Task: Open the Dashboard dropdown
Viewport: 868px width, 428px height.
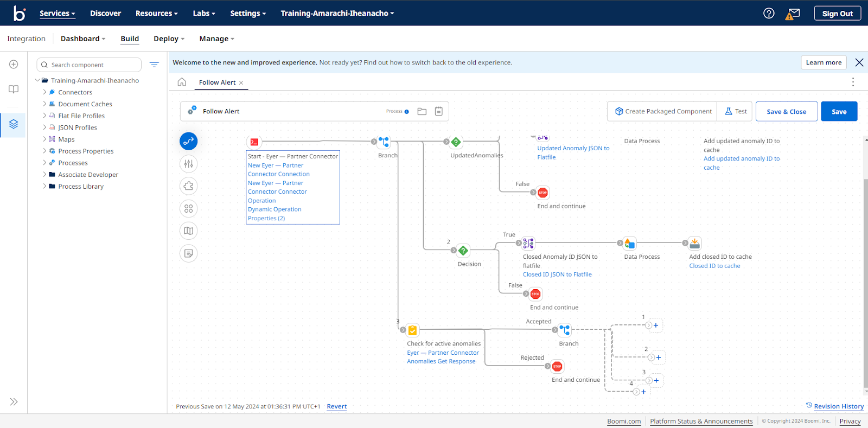Action: (83, 39)
